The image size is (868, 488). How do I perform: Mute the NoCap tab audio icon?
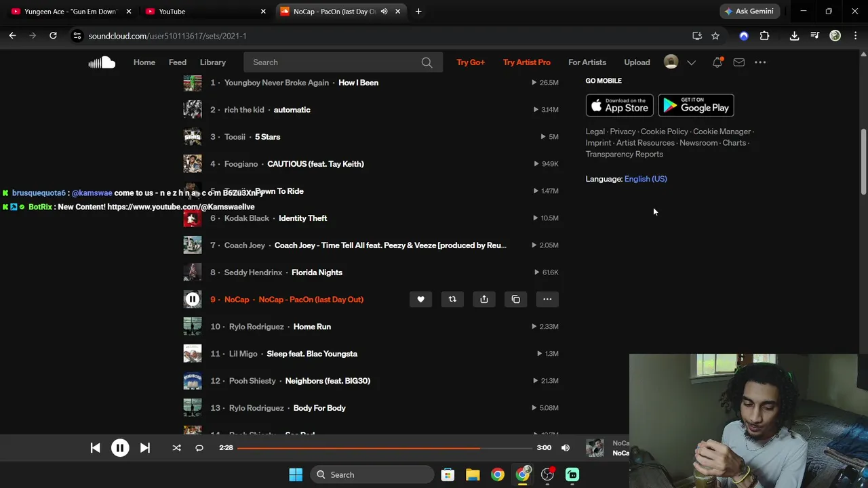384,12
